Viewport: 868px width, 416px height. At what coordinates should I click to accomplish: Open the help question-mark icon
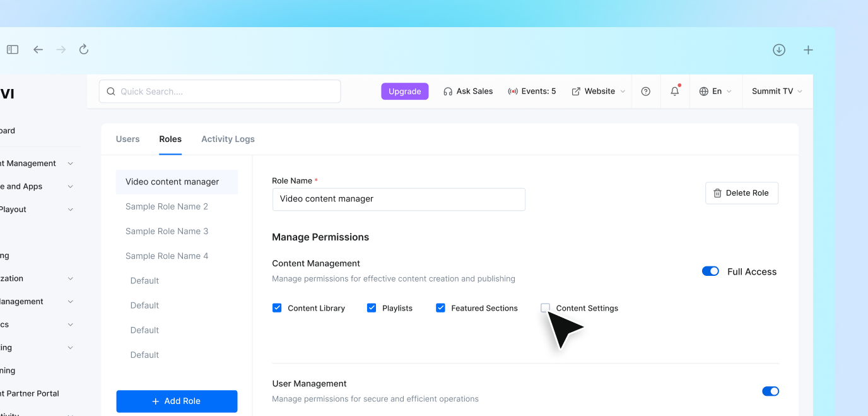pyautogui.click(x=645, y=91)
